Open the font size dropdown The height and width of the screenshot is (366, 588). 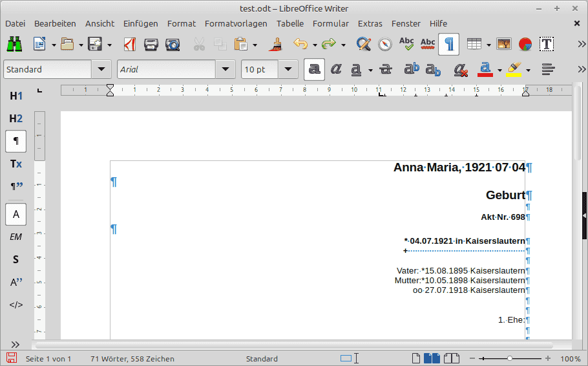tap(288, 69)
